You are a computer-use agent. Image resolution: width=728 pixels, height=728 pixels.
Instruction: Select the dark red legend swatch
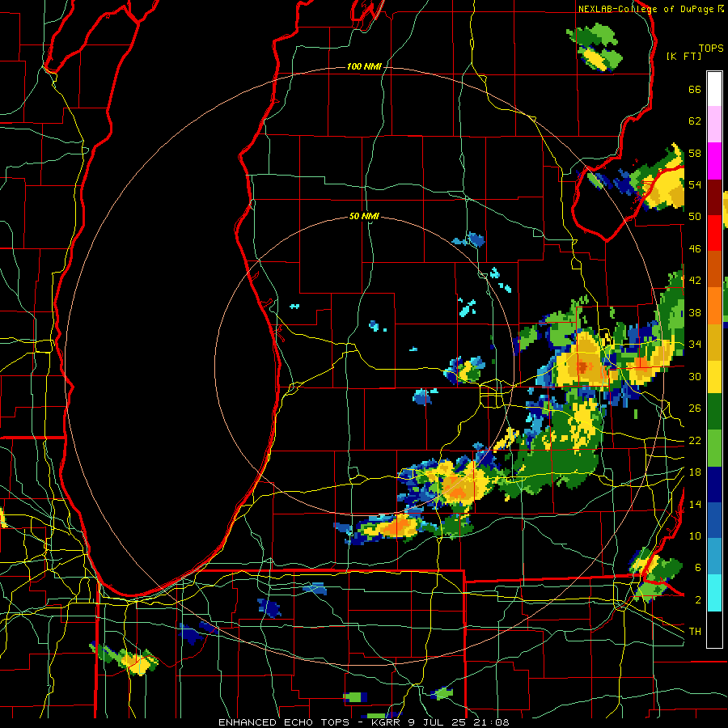click(x=714, y=197)
